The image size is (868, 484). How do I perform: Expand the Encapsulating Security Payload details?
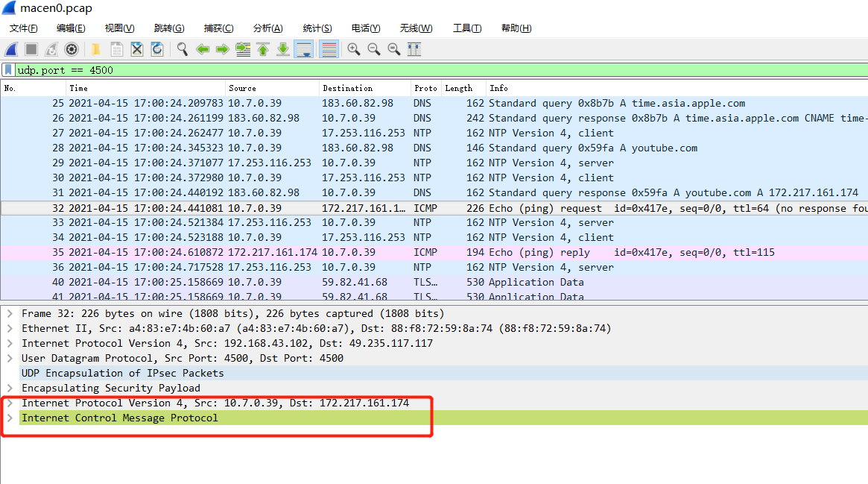coord(10,388)
